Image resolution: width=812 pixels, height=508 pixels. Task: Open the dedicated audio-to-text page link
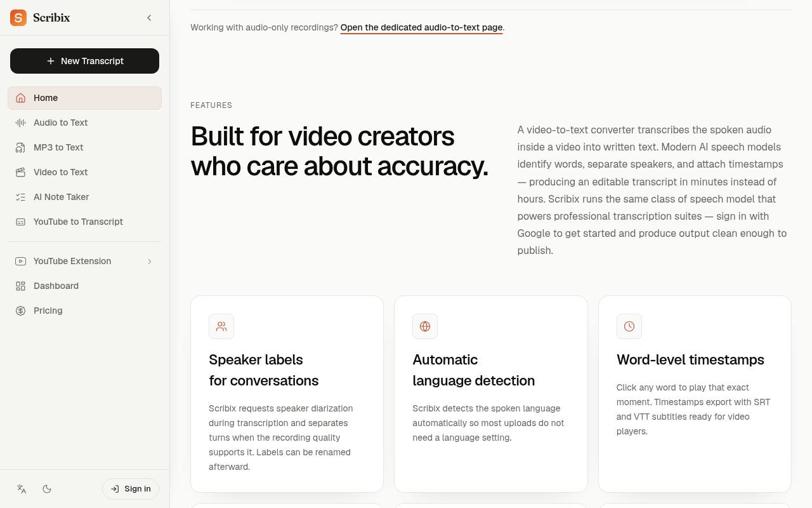point(421,27)
